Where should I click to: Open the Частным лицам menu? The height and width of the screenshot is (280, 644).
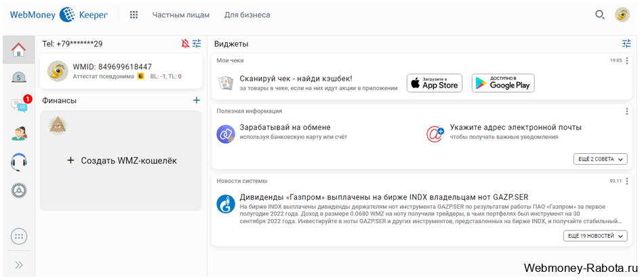coord(181,15)
